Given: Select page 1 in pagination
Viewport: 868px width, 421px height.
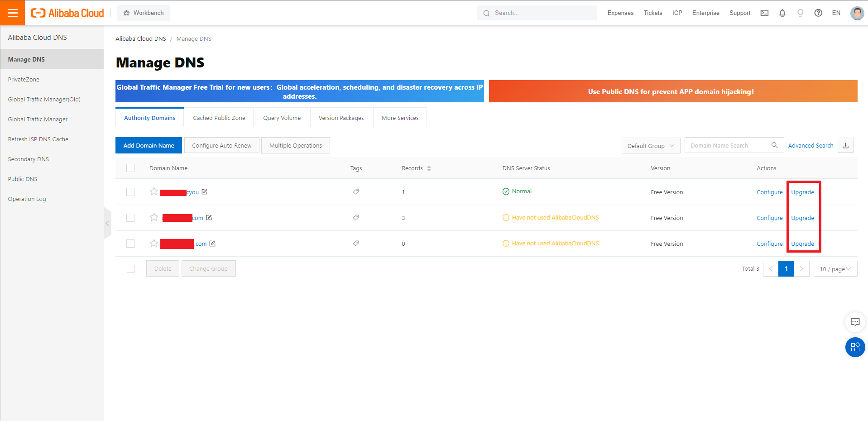Looking at the screenshot, I should pos(786,269).
